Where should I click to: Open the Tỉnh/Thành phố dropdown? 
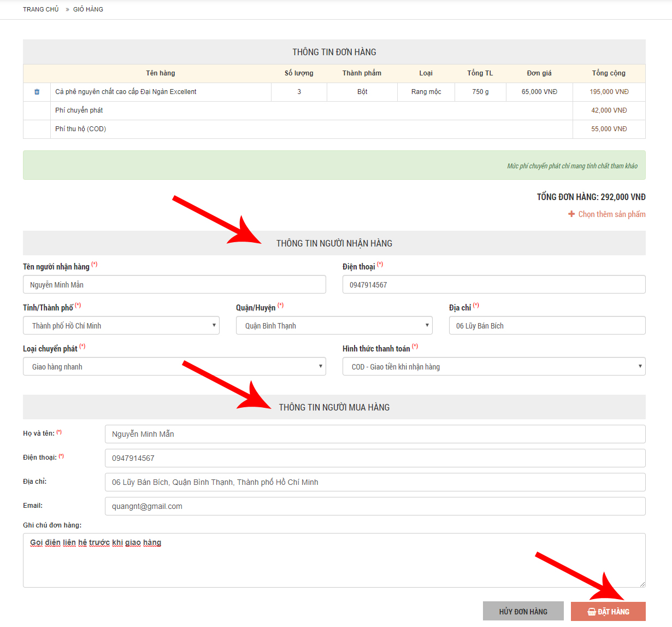point(121,326)
